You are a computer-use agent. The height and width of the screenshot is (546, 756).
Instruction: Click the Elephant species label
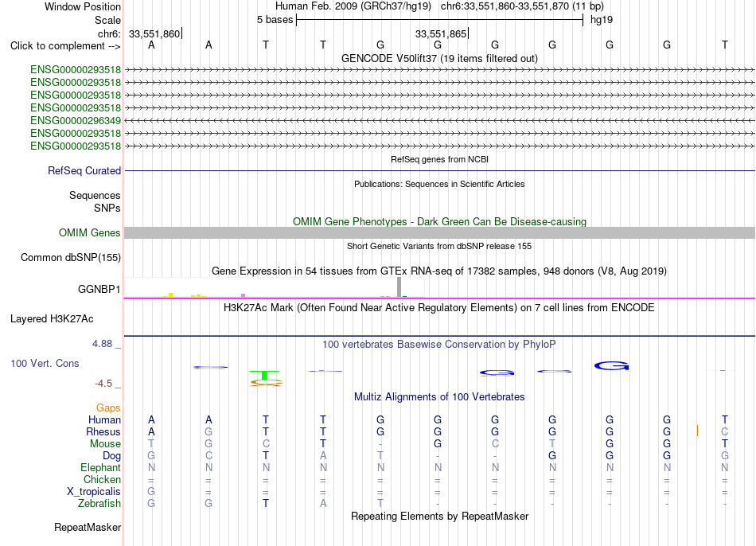coord(100,468)
